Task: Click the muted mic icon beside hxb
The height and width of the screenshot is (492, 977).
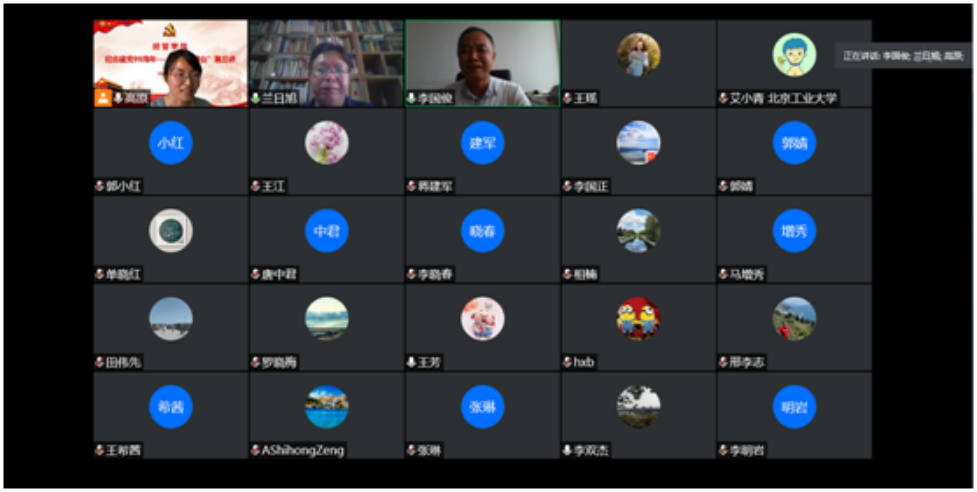Action: pyautogui.click(x=567, y=363)
